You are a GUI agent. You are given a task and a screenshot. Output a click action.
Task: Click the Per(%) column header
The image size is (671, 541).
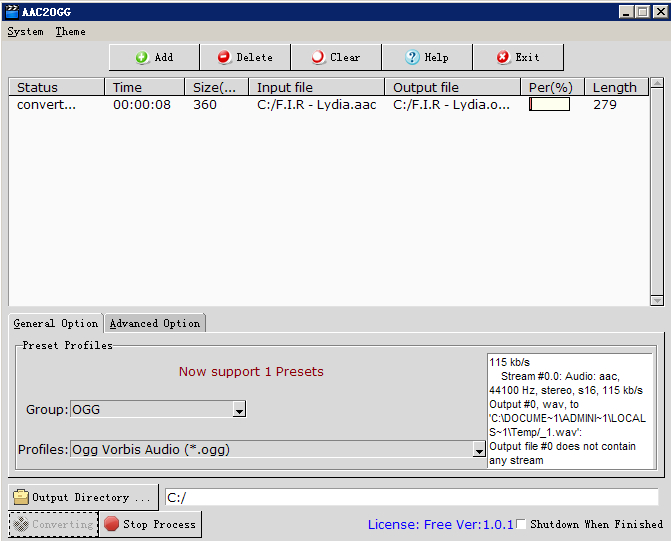point(552,87)
